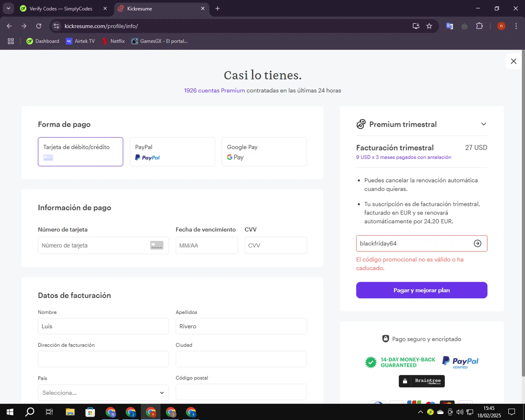Open the Windows Start menu
525x420 pixels.
(10, 412)
